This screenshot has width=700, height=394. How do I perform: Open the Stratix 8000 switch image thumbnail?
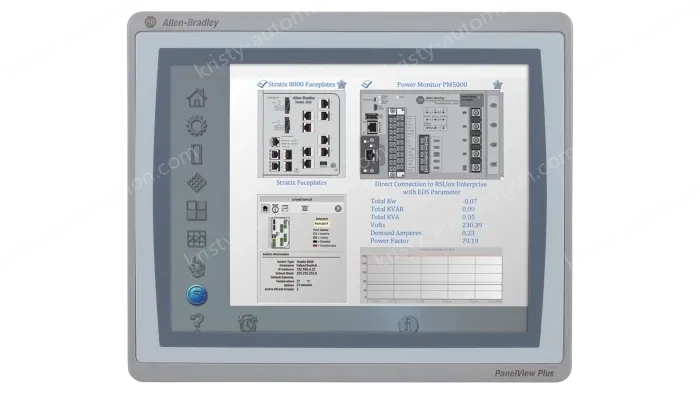click(301, 134)
